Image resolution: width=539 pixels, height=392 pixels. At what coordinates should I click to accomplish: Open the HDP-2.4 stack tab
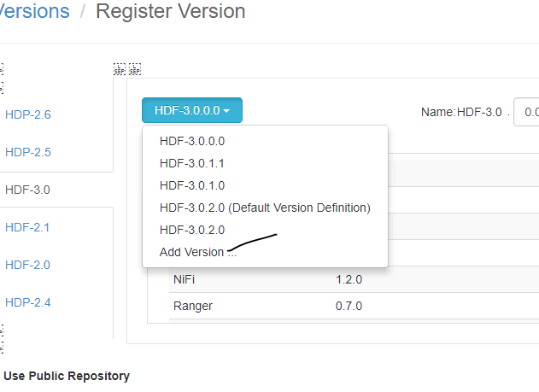28,302
